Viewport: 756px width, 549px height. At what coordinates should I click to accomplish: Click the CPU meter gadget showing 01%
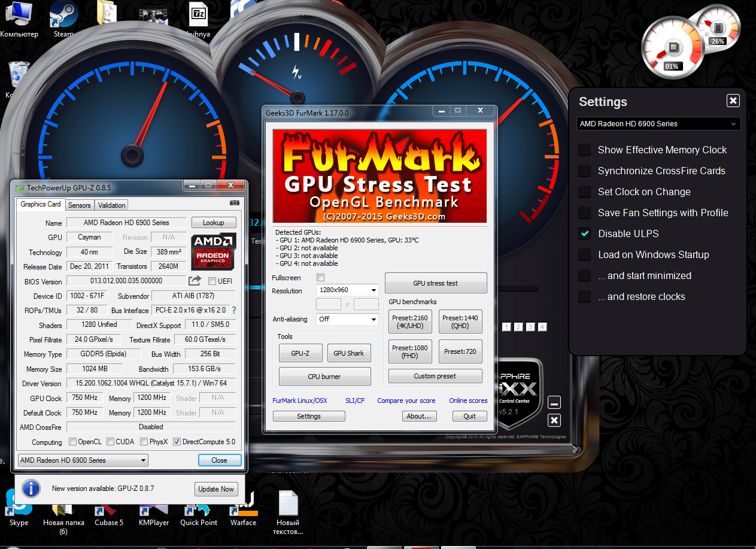pyautogui.click(x=672, y=47)
